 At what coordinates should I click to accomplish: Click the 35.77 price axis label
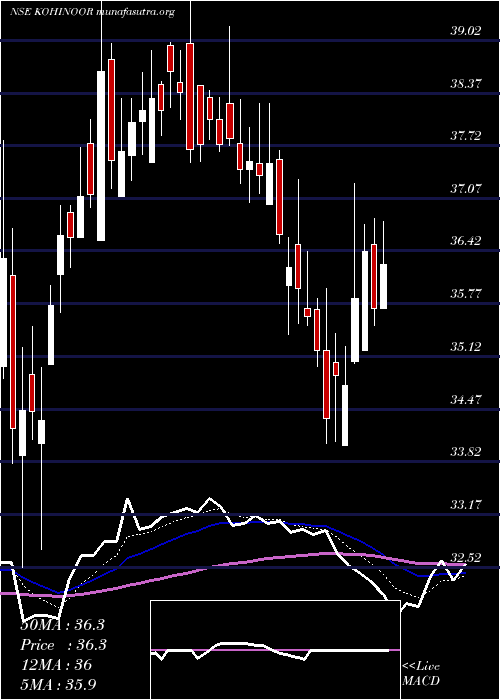(x=466, y=294)
